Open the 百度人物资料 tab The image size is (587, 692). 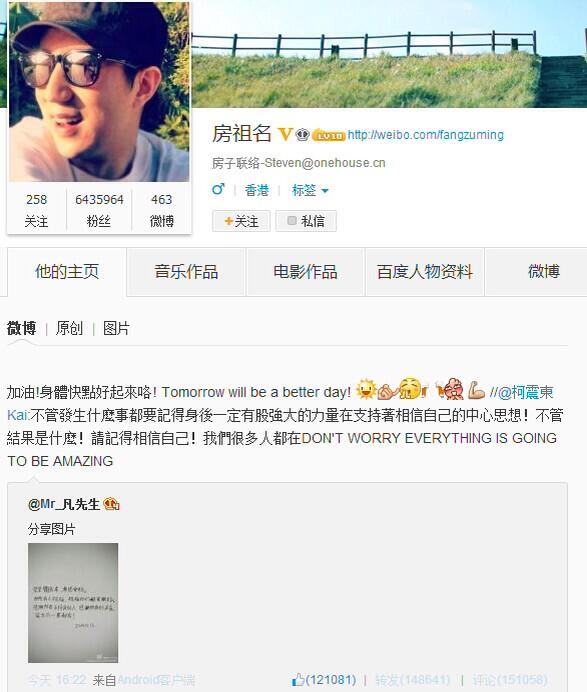coord(425,272)
